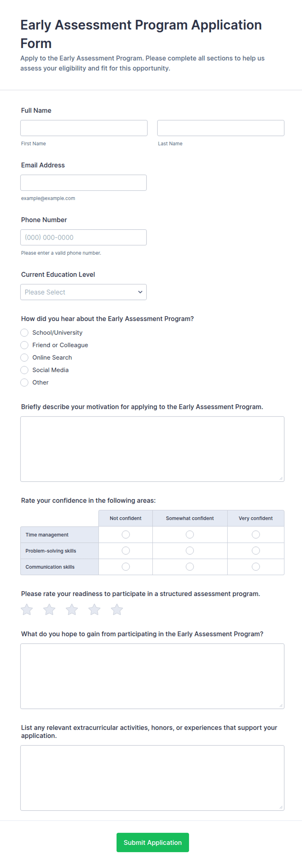
Task: Focus the First Name field
Action: pos(84,128)
